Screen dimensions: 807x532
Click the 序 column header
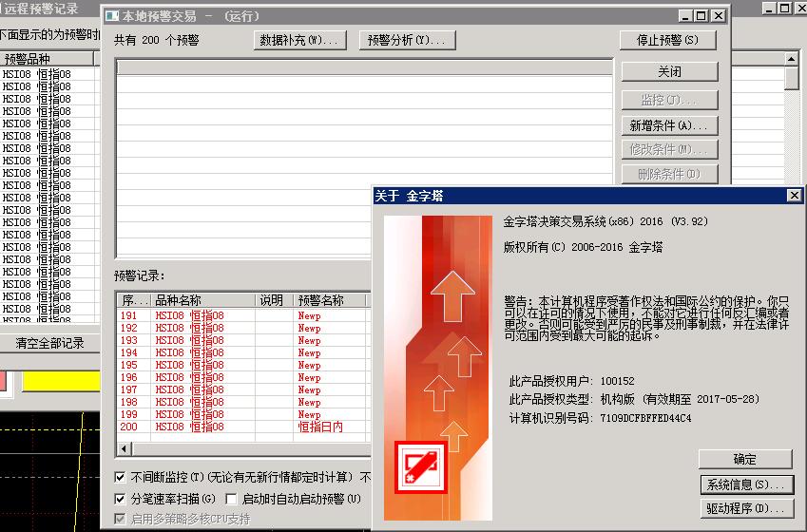coord(134,300)
